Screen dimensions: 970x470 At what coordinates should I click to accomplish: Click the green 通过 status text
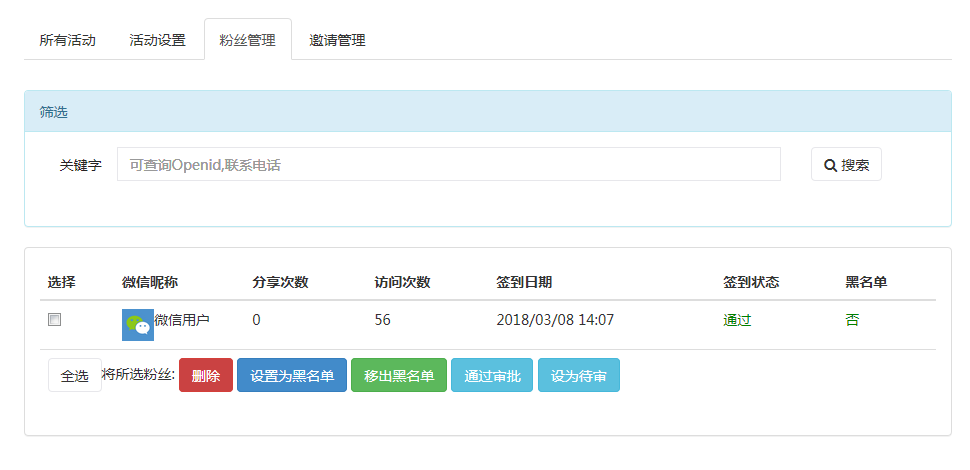pyautogui.click(x=737, y=320)
